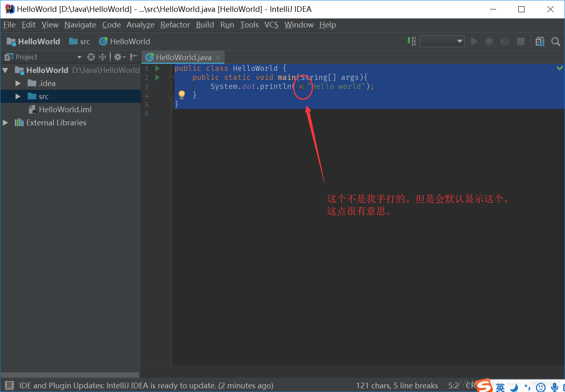Screen dimensions: 565x392
Task: Open the View menu
Action: (50, 25)
